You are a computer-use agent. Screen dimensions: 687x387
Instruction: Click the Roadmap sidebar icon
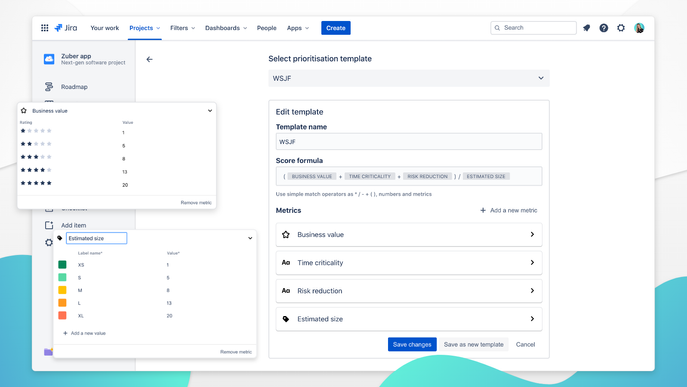coord(49,87)
